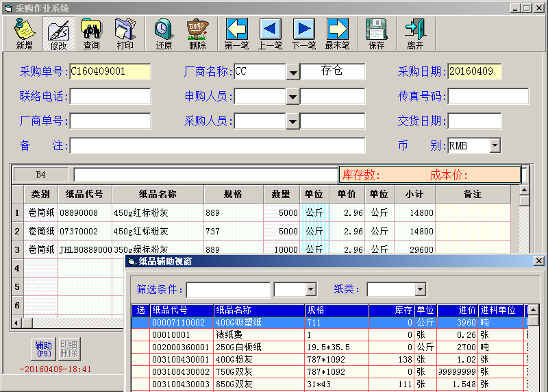
Task: Select row 00007110002 400G吸塑纸
Action: pos(329,322)
